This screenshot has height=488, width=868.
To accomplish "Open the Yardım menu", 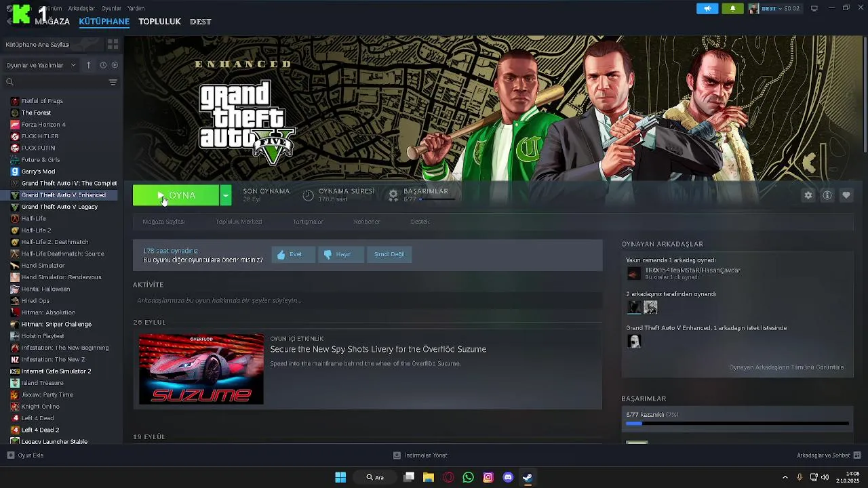I will pos(136,9).
